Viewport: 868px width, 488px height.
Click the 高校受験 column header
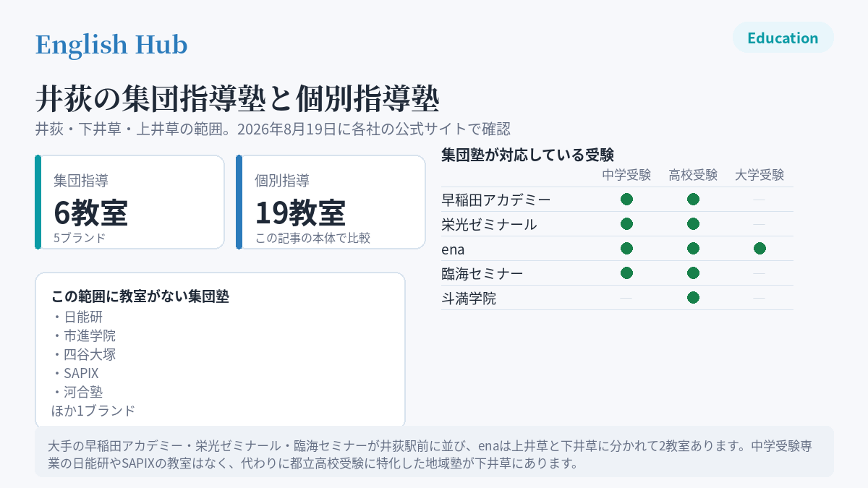pos(693,175)
